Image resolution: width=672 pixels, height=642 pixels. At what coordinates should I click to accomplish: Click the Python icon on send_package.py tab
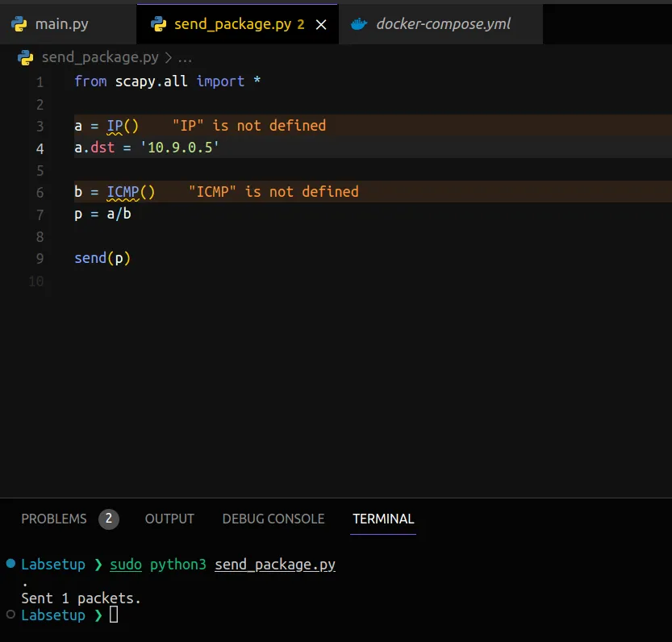click(159, 24)
